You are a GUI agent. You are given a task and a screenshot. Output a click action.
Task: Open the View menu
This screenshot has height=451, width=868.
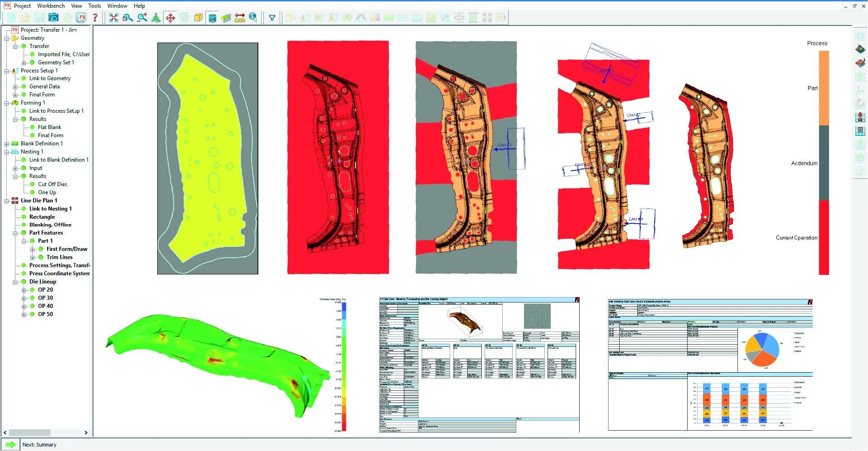(x=77, y=6)
